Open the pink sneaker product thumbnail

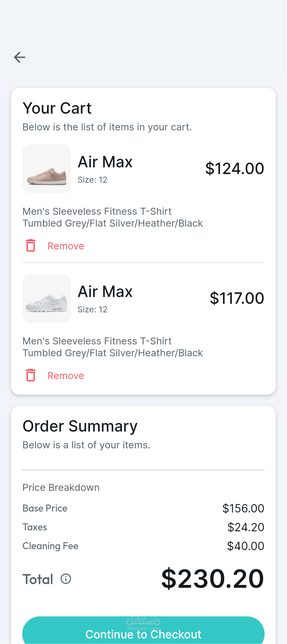(47, 169)
